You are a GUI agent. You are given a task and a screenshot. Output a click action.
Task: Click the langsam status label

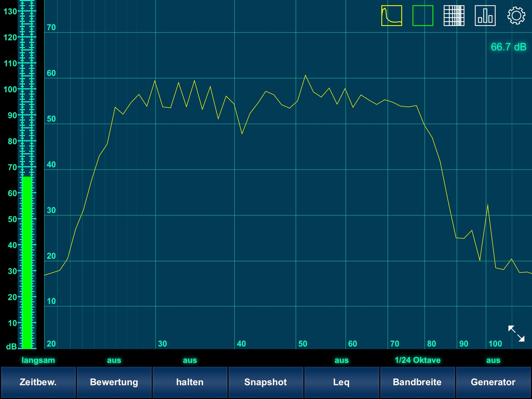38,360
